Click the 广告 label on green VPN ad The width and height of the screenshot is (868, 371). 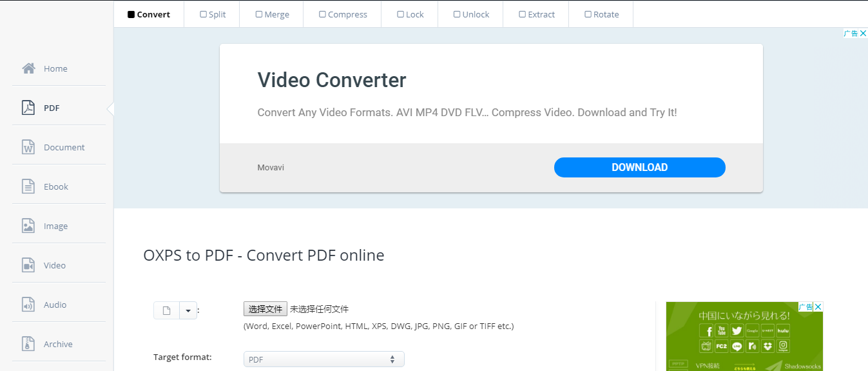[x=805, y=306]
